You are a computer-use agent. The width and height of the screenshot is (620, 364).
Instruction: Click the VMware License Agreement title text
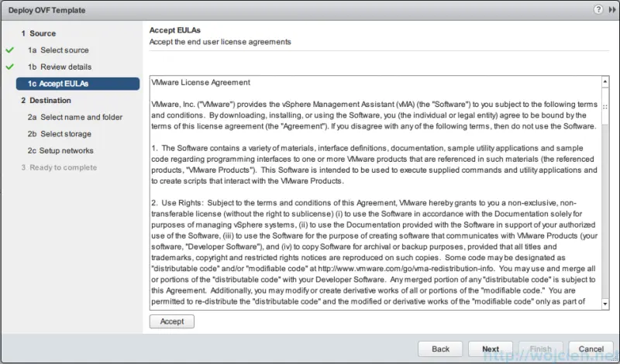coord(201,82)
